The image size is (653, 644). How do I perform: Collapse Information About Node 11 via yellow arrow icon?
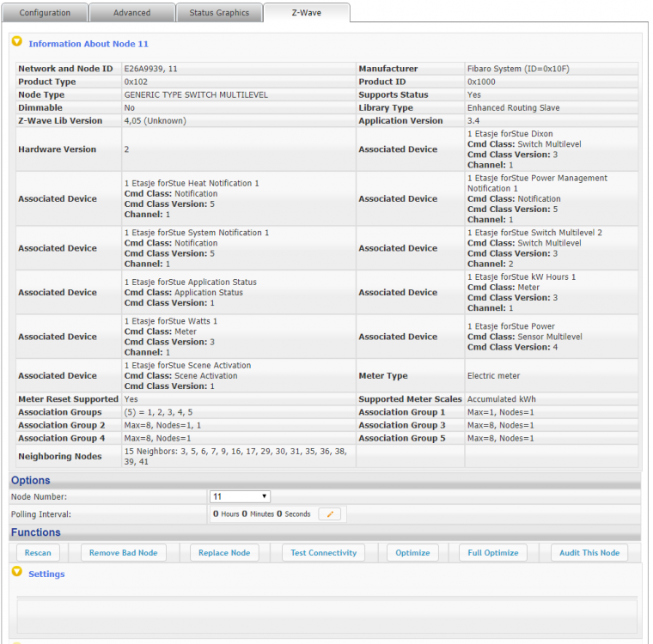[16, 41]
